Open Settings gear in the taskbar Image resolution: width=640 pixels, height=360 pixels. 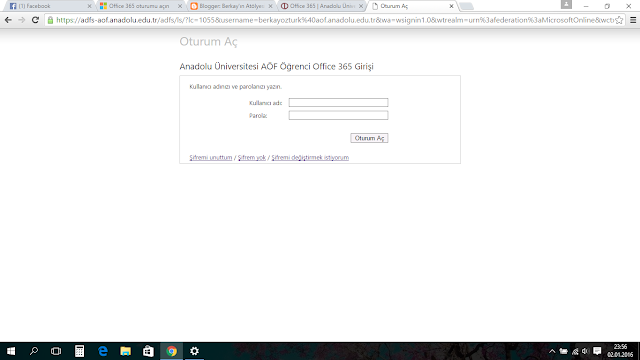point(194,351)
